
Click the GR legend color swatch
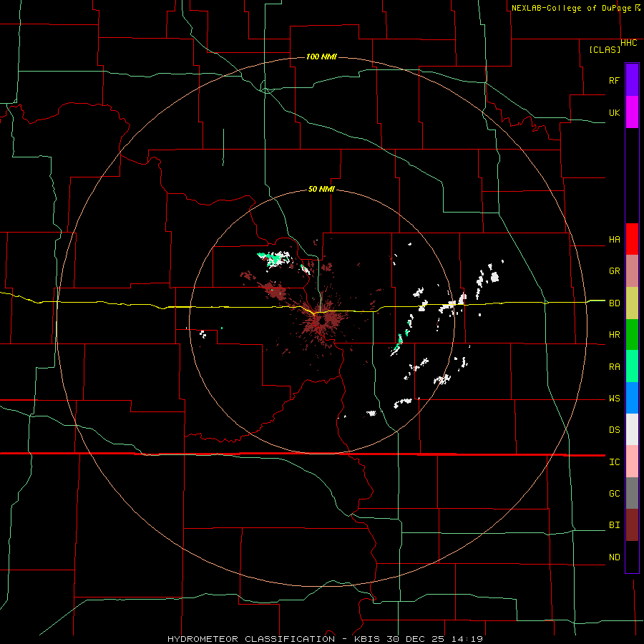click(x=632, y=271)
